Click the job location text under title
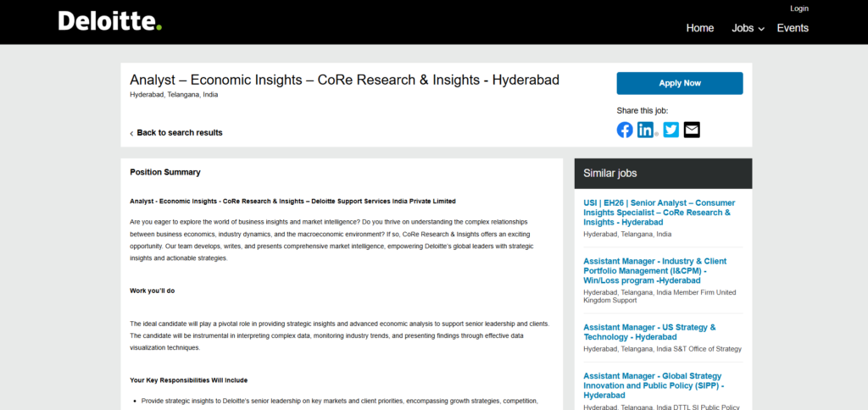The width and height of the screenshot is (868, 410). click(x=174, y=95)
